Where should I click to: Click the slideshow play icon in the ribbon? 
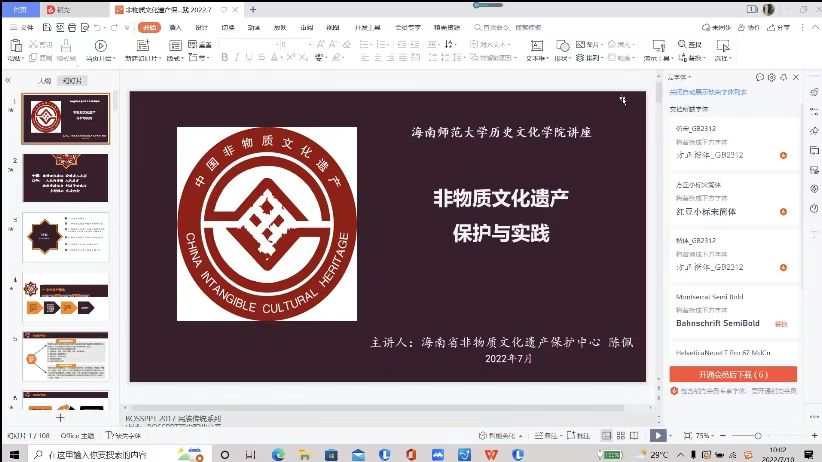(99, 45)
